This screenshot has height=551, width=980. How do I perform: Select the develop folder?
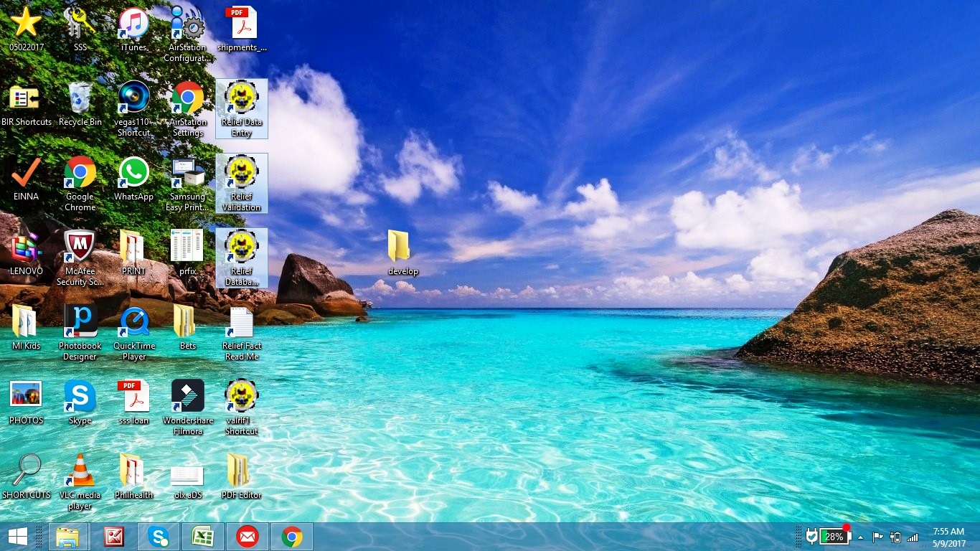[402, 253]
